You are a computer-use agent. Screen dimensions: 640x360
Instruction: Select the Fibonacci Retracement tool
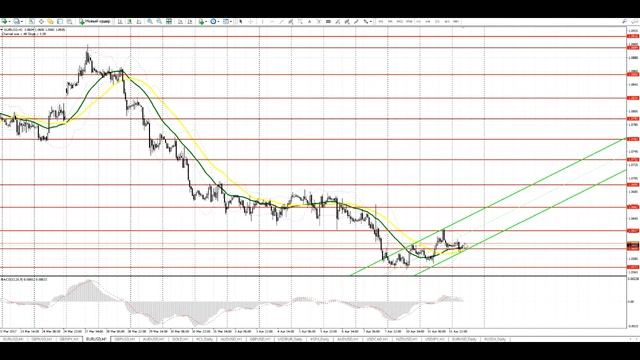click(x=300, y=21)
